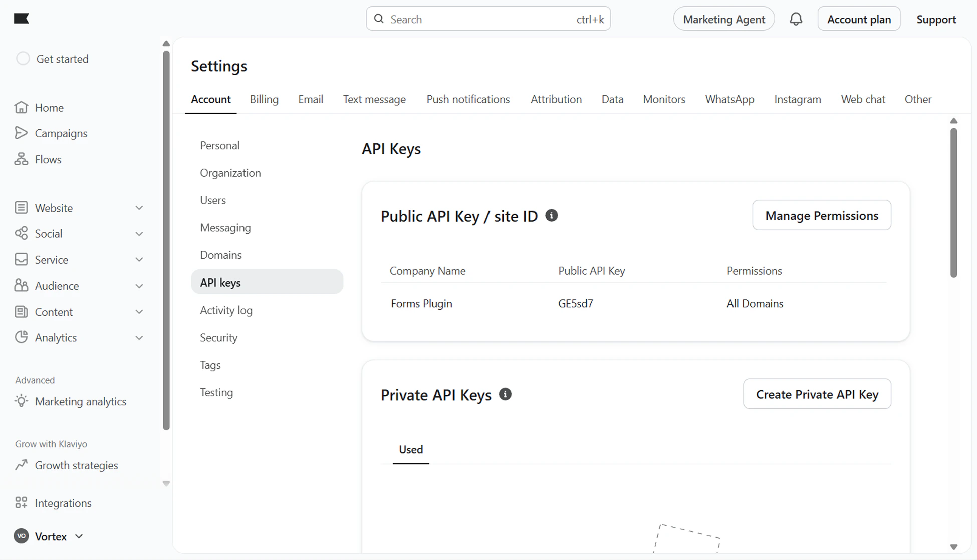This screenshot has width=977, height=560.
Task: Click the Website page icon
Action: click(x=21, y=207)
